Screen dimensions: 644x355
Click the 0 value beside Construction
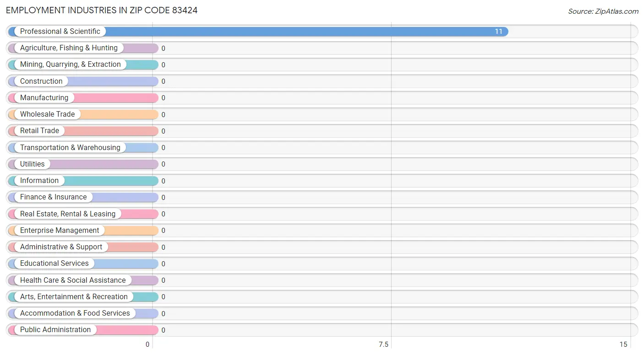point(163,81)
